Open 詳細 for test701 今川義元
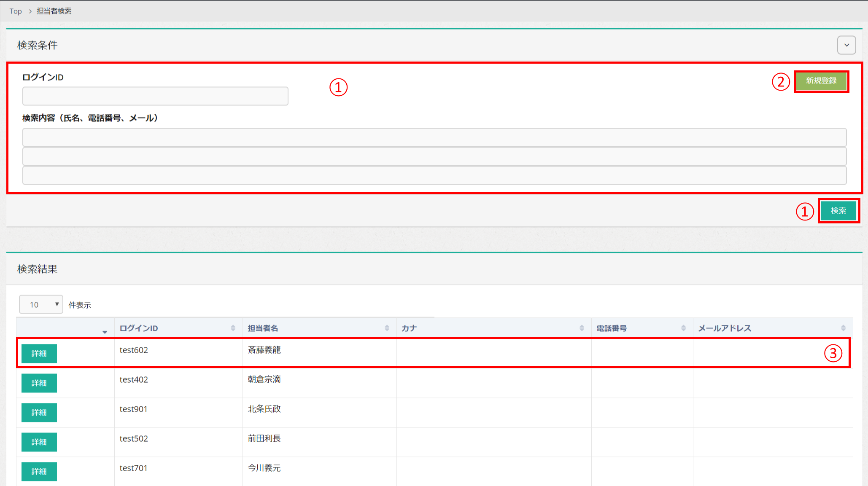Viewport: 868px width, 486px height. point(39,472)
